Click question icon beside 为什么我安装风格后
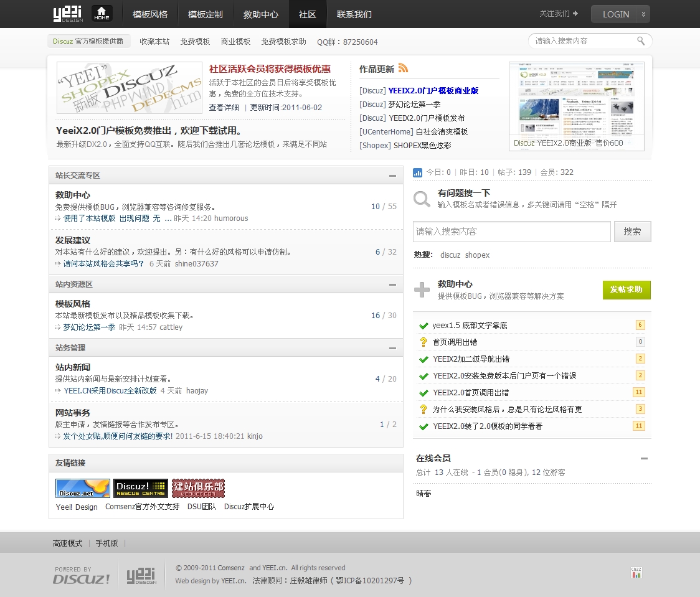 click(x=423, y=409)
